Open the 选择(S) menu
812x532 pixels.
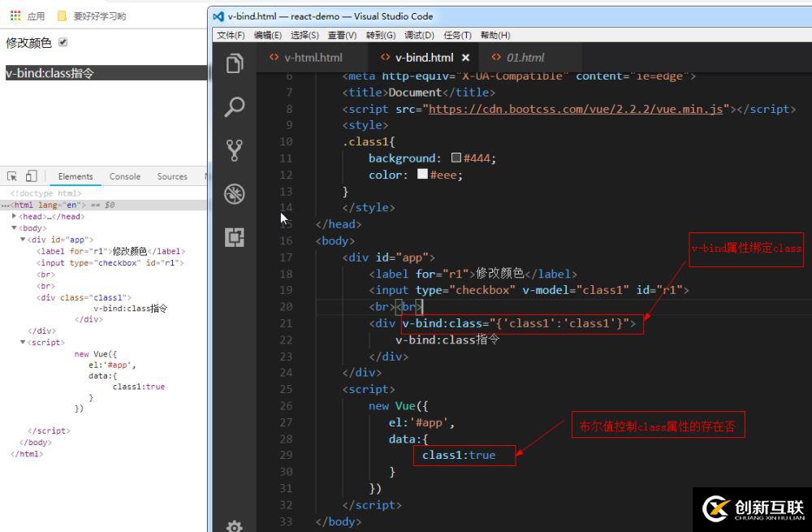click(304, 35)
